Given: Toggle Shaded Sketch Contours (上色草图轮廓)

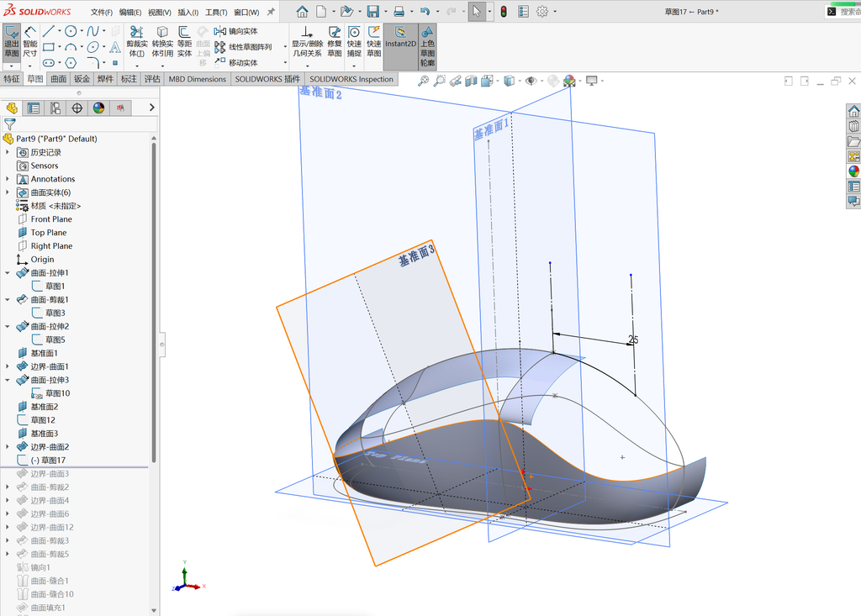Looking at the screenshot, I should click(427, 46).
